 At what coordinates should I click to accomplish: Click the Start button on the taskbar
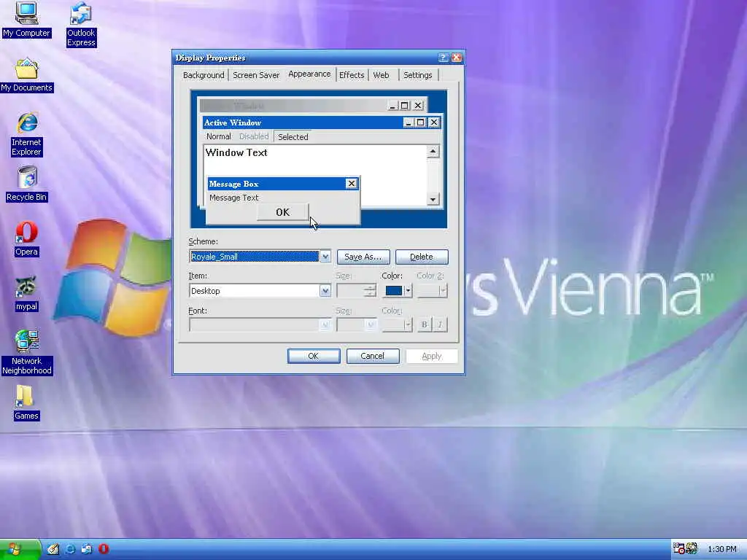point(20,550)
